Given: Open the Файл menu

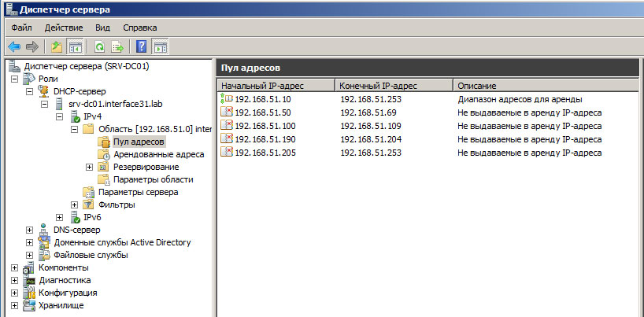Looking at the screenshot, I should click(x=22, y=28).
